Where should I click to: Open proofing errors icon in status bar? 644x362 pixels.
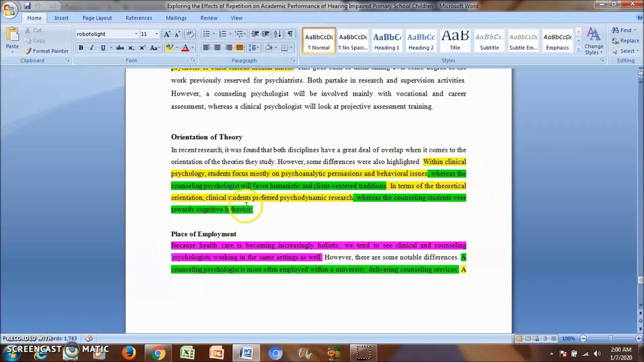coord(89,338)
